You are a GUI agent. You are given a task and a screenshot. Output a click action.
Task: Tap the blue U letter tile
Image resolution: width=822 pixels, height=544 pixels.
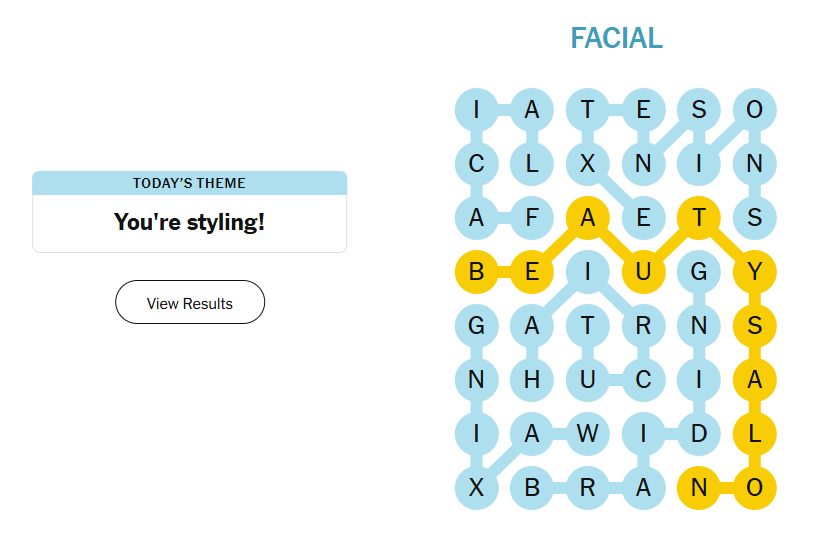tap(588, 380)
